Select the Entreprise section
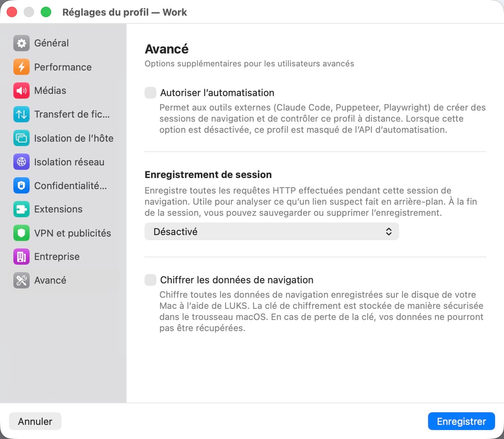504x439 pixels. pyautogui.click(x=64, y=257)
